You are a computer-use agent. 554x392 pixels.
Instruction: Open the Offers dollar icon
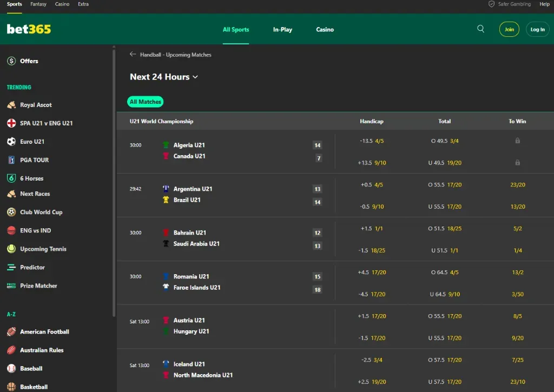tap(11, 61)
